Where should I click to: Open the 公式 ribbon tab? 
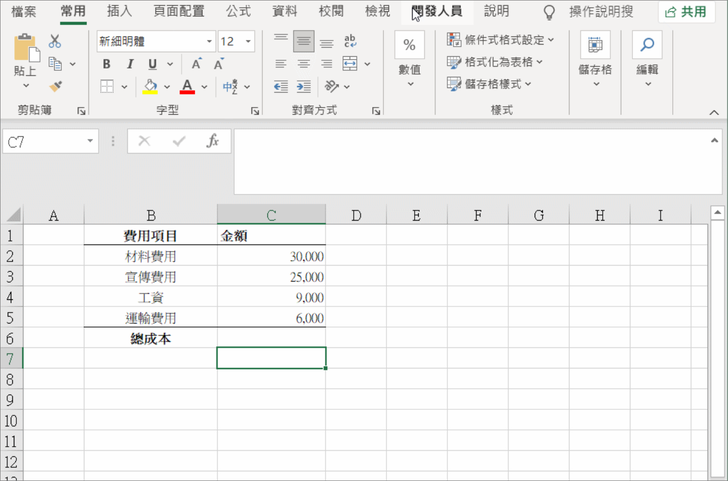pyautogui.click(x=238, y=11)
